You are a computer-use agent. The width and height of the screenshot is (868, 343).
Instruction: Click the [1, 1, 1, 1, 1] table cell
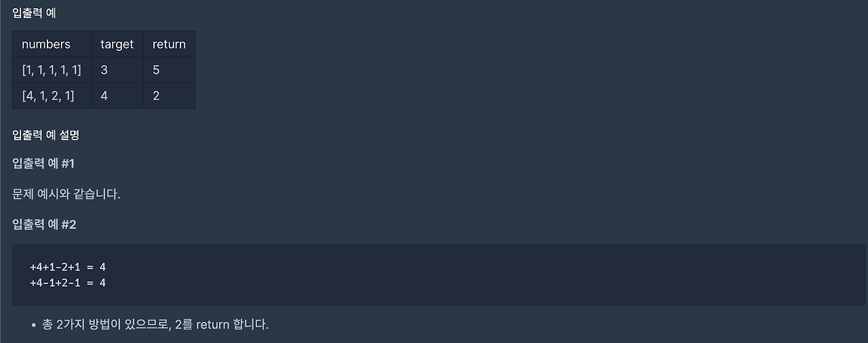(x=52, y=70)
